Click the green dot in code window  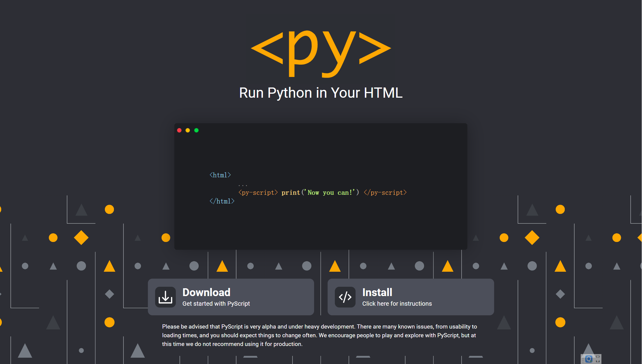coord(196,130)
